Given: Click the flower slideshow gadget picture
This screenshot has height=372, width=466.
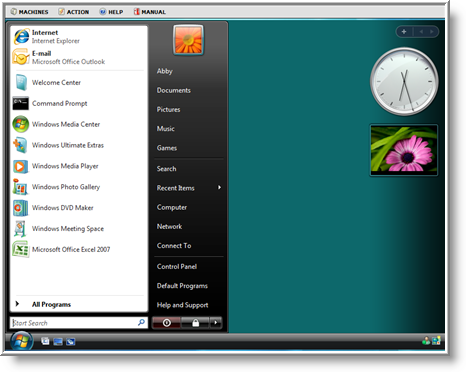Looking at the screenshot, I should [x=404, y=149].
